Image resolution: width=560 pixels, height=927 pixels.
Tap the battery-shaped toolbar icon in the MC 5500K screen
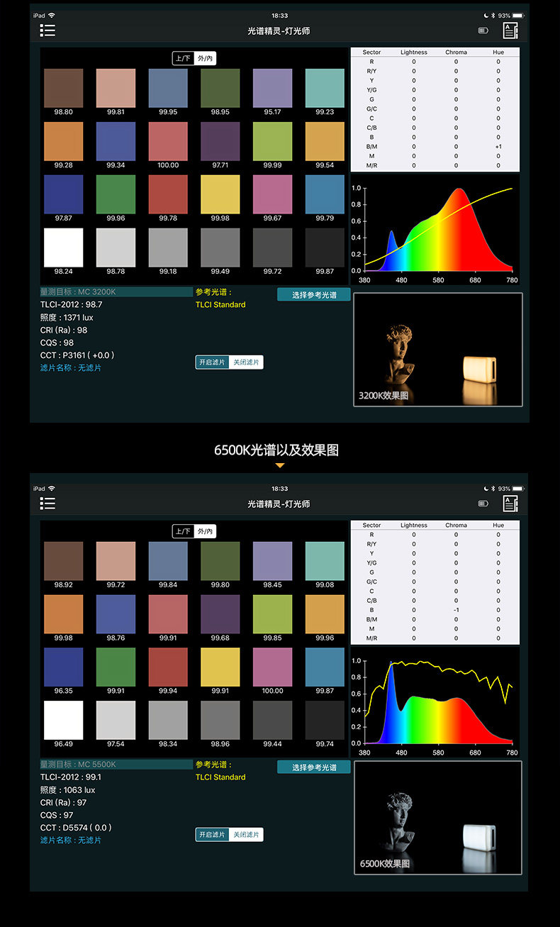(483, 504)
